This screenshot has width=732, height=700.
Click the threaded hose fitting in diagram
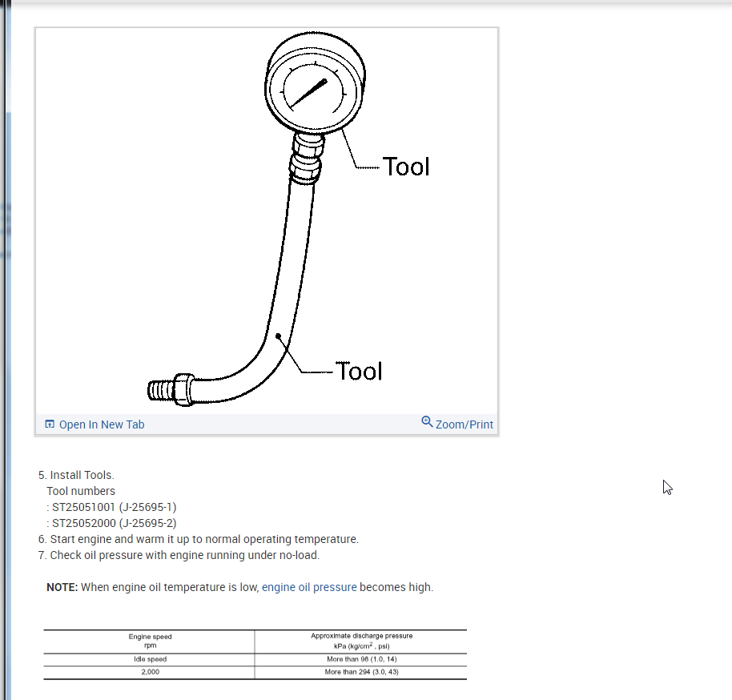coord(171,390)
